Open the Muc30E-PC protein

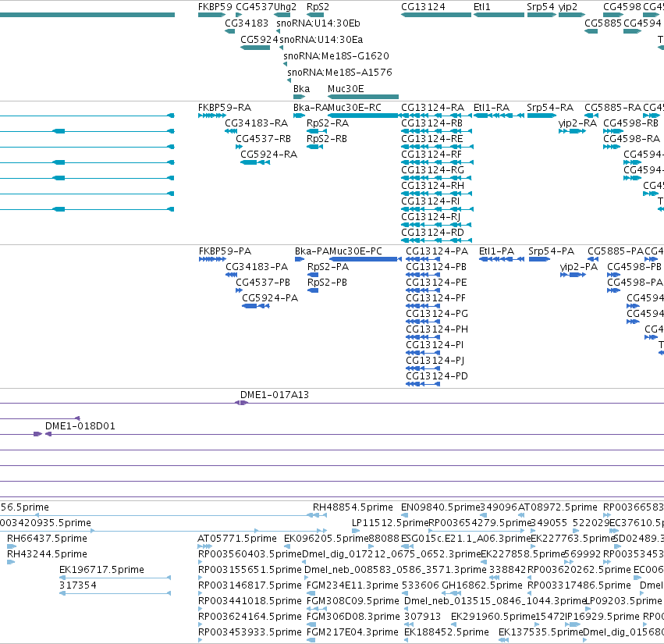coord(356,251)
